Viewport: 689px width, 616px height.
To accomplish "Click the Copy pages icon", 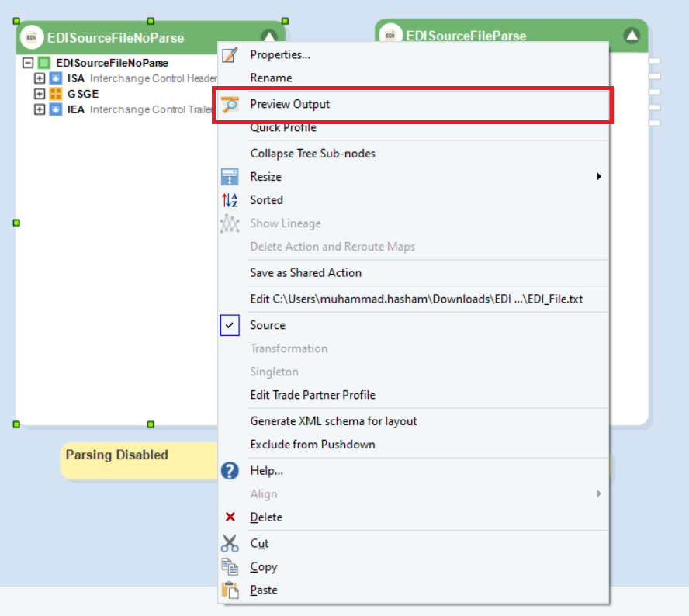I will tap(230, 567).
